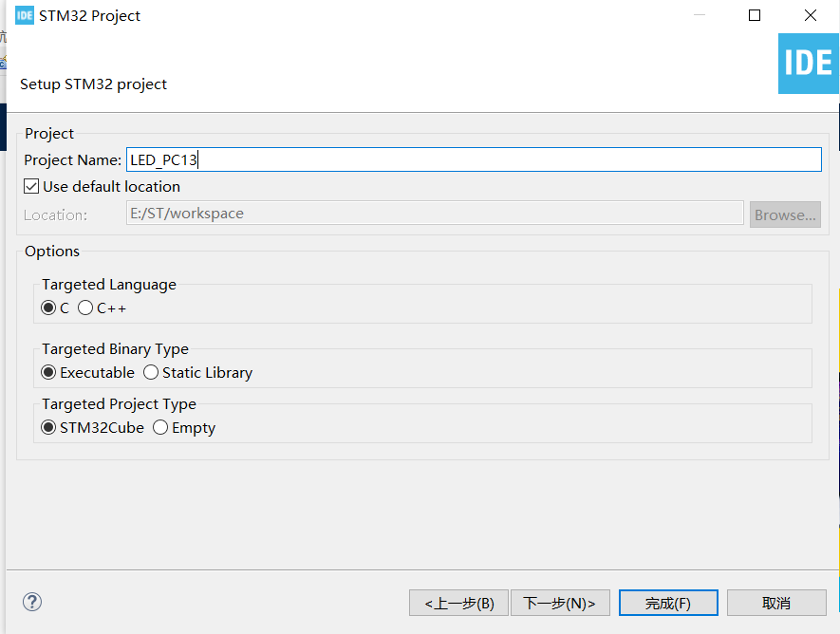Click the Targeted Language group label

coord(109,285)
